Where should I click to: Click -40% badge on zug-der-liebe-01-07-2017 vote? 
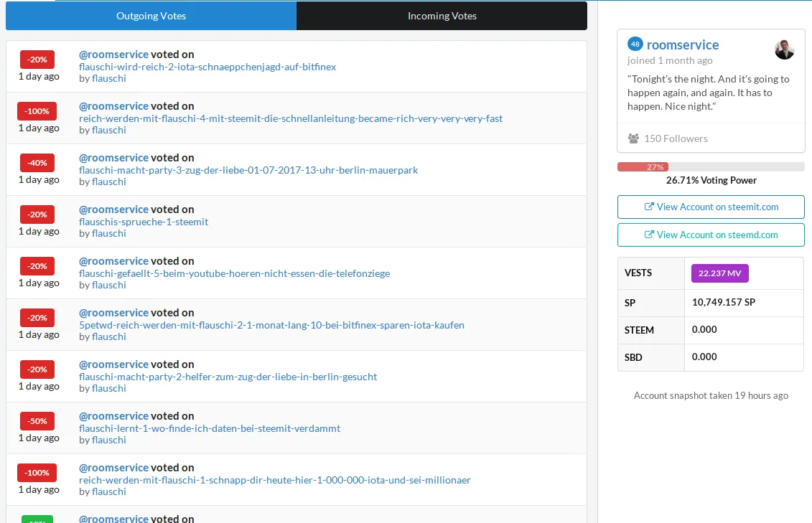click(37, 163)
